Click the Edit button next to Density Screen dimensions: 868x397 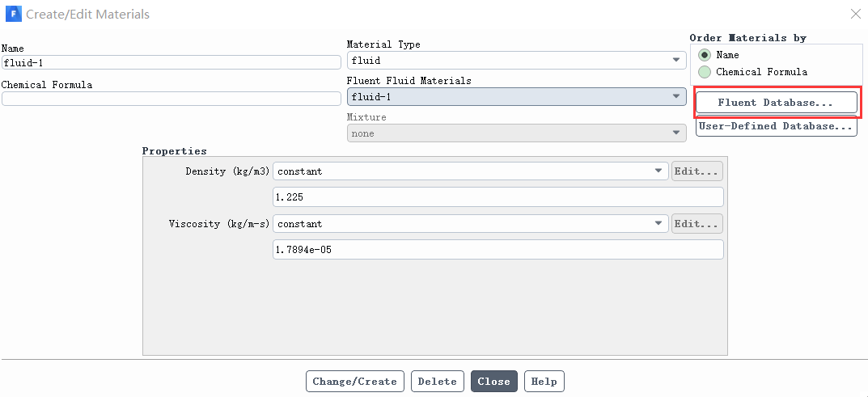tap(697, 171)
